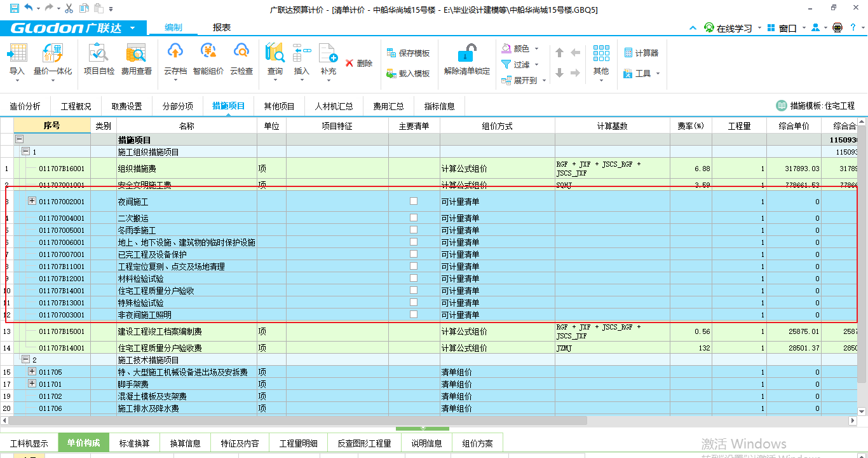Tick the checkbox in 已完工程及设备保护 row
868x458 pixels.
414,254
